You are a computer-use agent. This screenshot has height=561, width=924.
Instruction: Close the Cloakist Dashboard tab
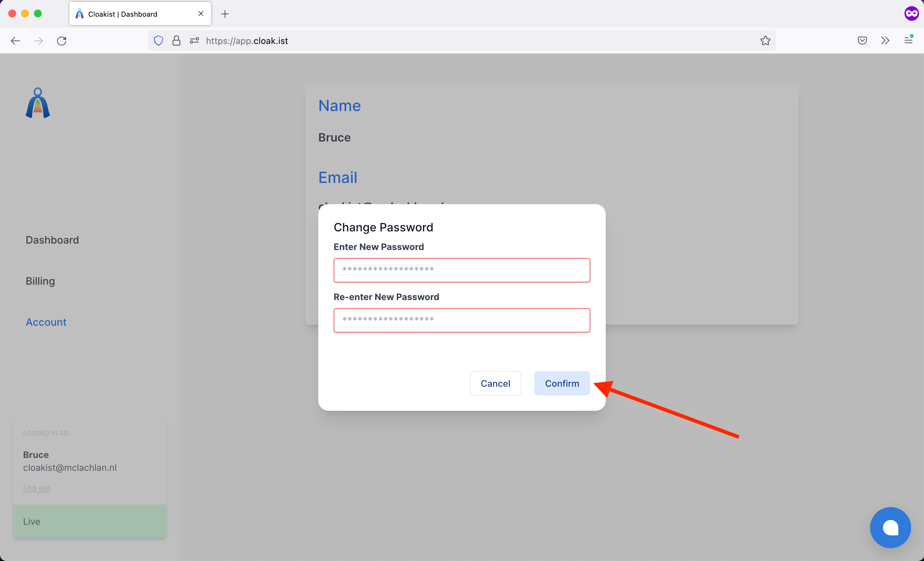tap(201, 14)
